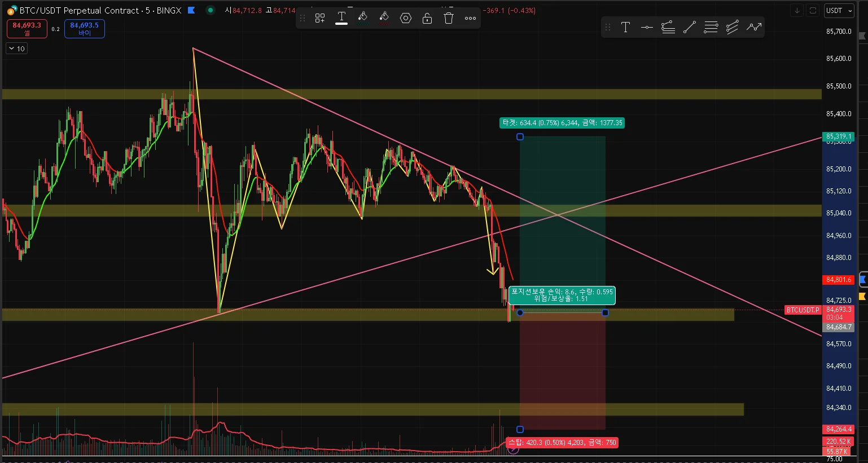This screenshot has width=868, height=463.
Task: Click the 84,264.4 red price axis label
Action: [839, 429]
